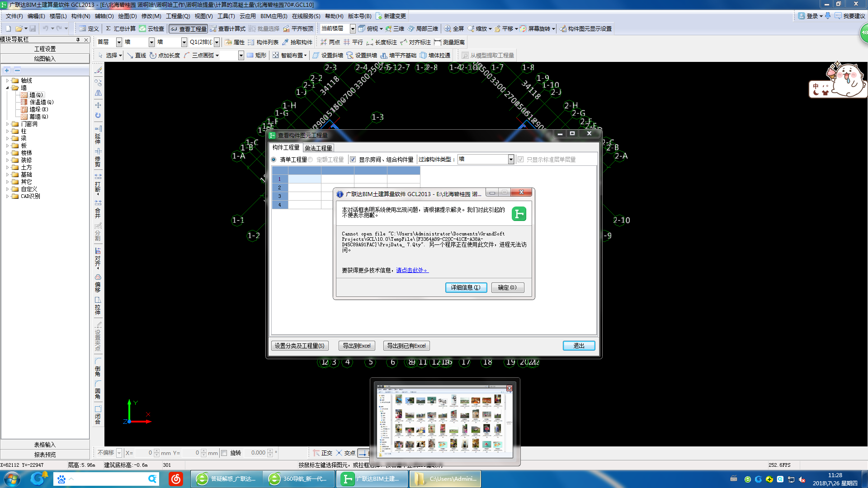Select the 矩形 rectangle tool
Image resolution: width=868 pixels, height=488 pixels.
(x=256, y=55)
